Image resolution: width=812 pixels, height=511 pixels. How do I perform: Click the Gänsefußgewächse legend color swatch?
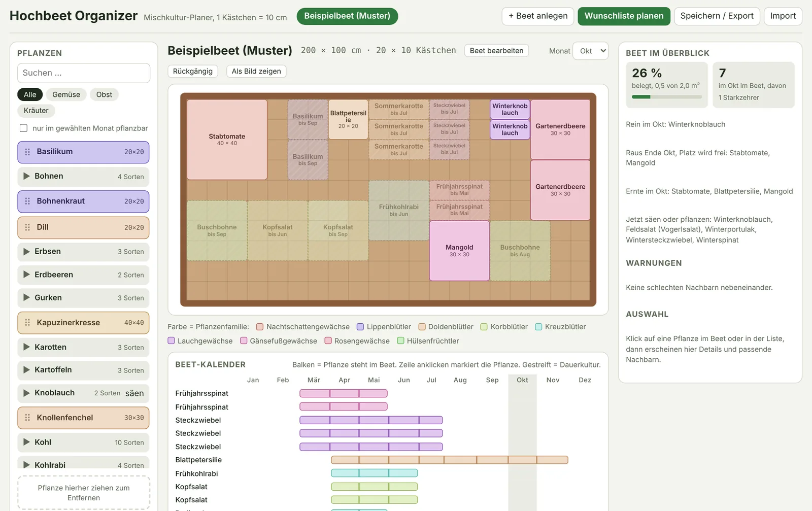coord(244,340)
